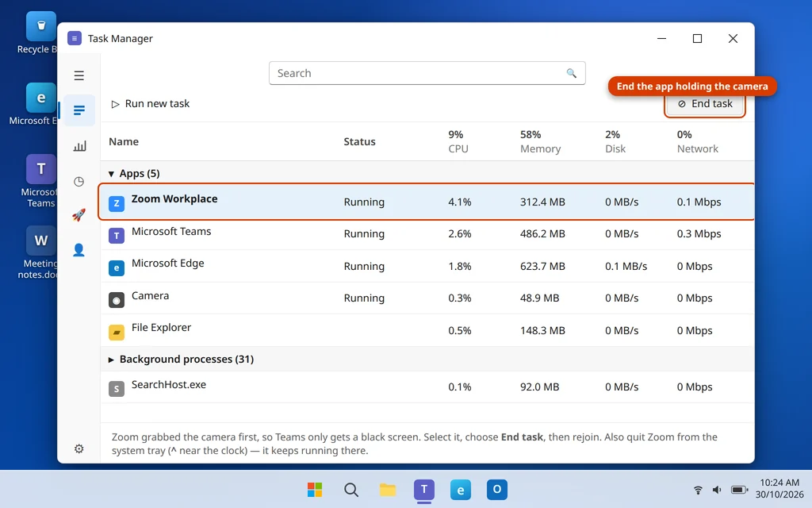Switch to Teams from taskbar

coord(424,489)
